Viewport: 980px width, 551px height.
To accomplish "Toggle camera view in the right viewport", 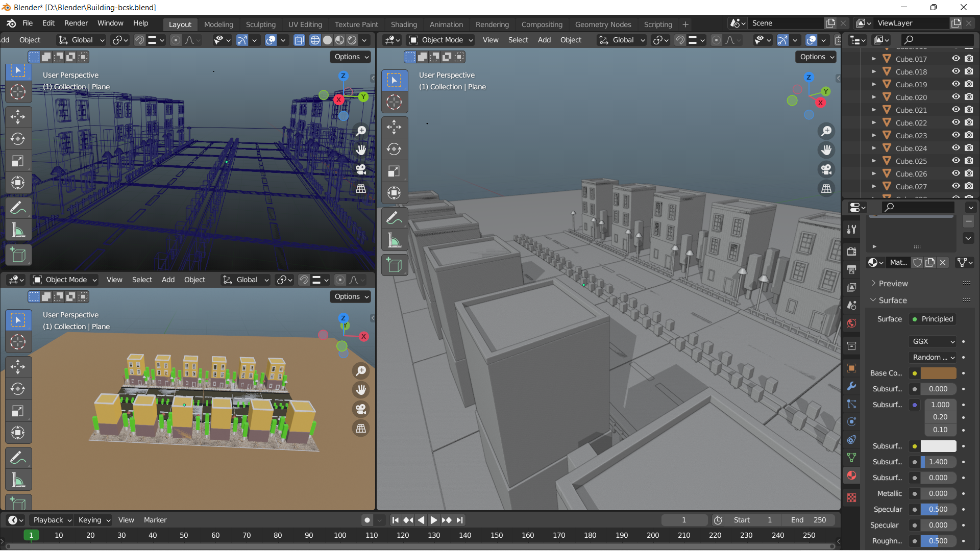I will (x=826, y=169).
